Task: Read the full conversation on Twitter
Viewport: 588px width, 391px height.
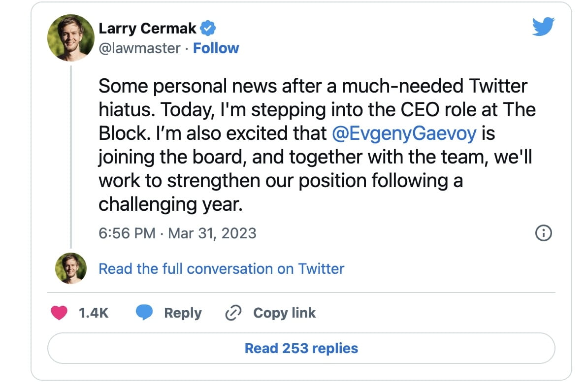Action: (x=221, y=269)
